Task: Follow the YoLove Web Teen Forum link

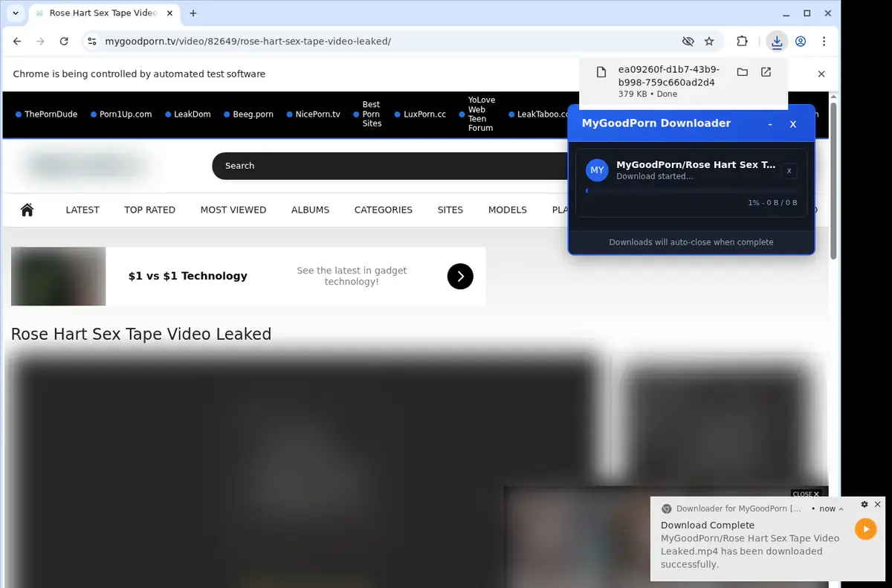Action: 481,114
